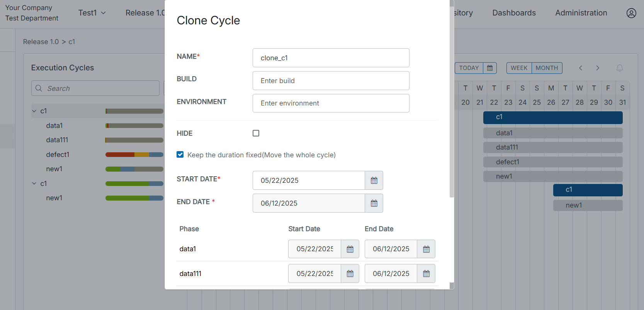This screenshot has height=310, width=644.
Task: Open data111 phase start date calendar
Action: pyautogui.click(x=350, y=274)
